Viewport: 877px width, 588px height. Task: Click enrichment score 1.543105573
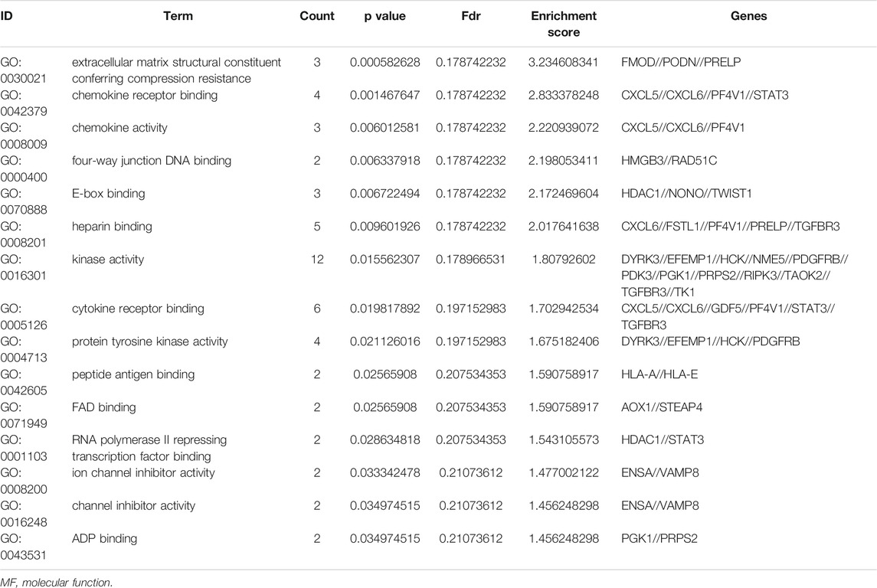[x=564, y=440]
